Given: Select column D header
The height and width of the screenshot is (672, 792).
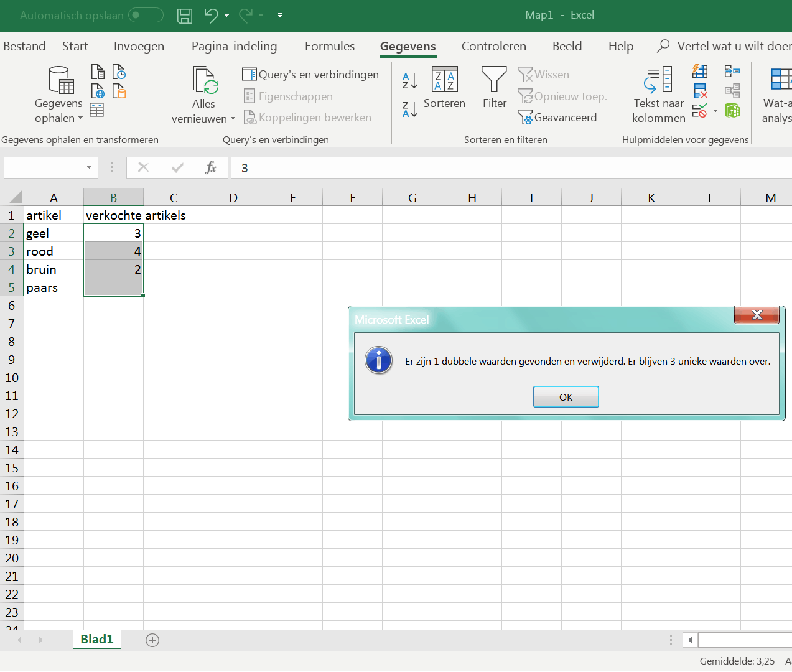Looking at the screenshot, I should point(233,198).
